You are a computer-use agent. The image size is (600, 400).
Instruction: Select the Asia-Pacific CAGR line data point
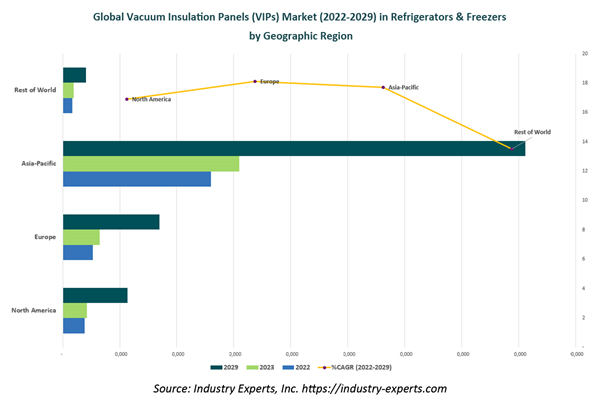pyautogui.click(x=383, y=87)
